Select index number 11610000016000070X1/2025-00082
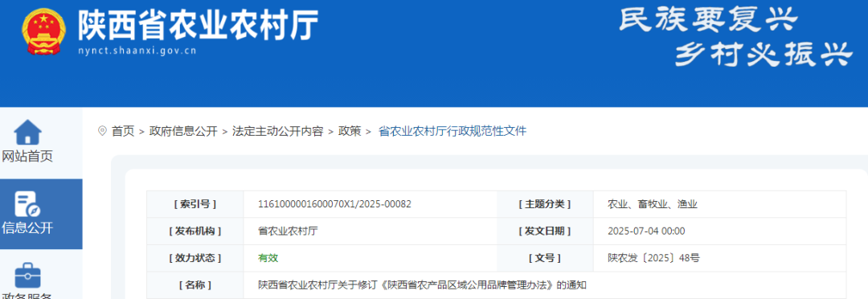The width and height of the screenshot is (868, 299). pos(335,204)
